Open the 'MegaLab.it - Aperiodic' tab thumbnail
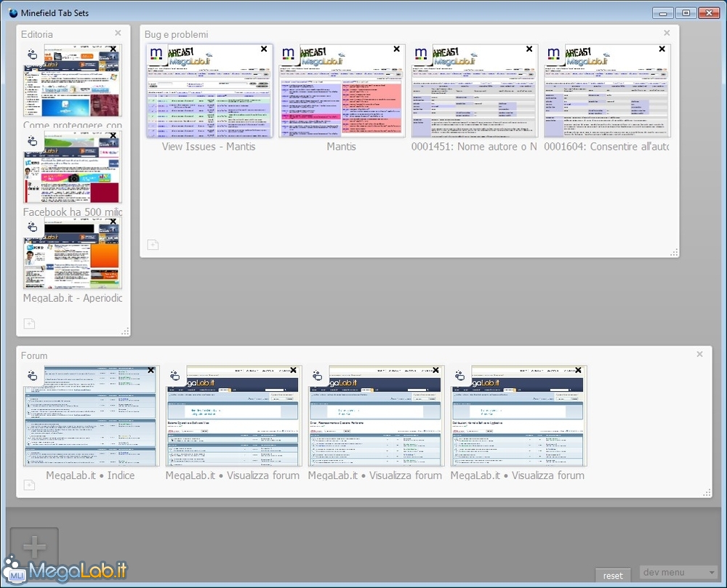Viewport: 727px width, 588px height. [73, 253]
